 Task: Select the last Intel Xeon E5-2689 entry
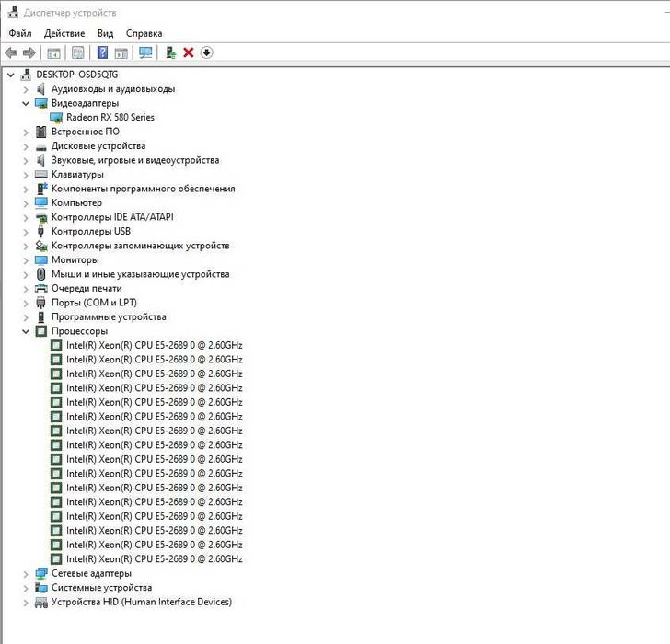155,559
